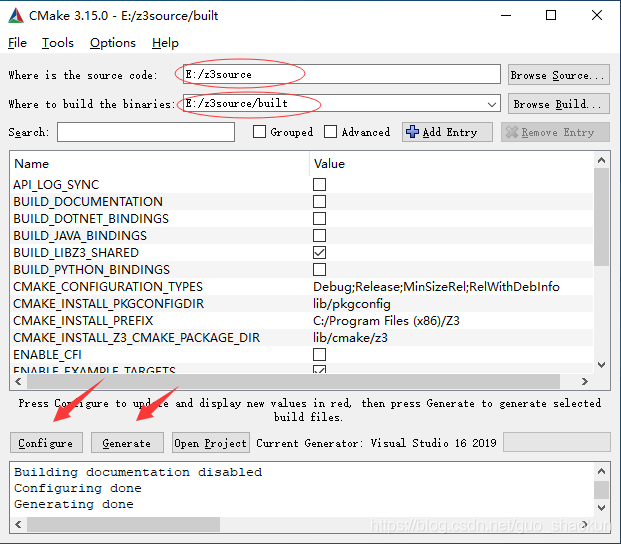Image resolution: width=621 pixels, height=544 pixels.
Task: Click the output log scroll up arrow
Action: click(x=602, y=471)
